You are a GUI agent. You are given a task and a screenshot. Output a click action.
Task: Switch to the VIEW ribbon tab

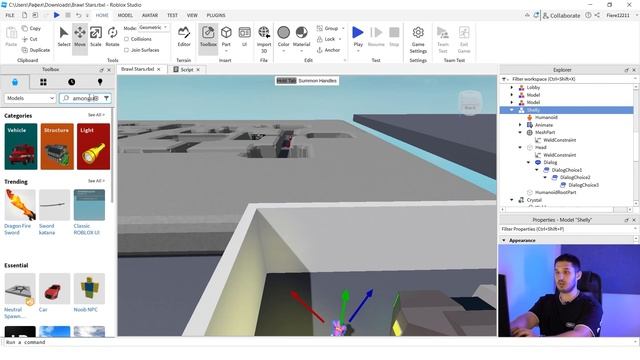192,15
